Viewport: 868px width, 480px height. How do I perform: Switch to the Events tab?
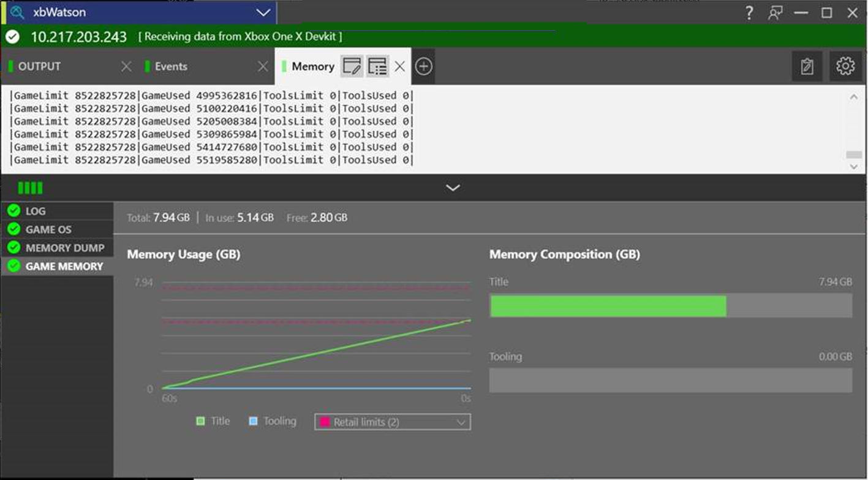(x=171, y=66)
